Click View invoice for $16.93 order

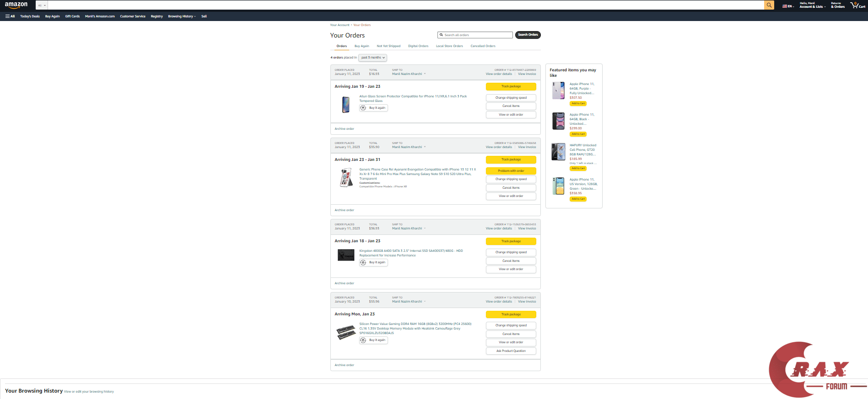click(527, 74)
